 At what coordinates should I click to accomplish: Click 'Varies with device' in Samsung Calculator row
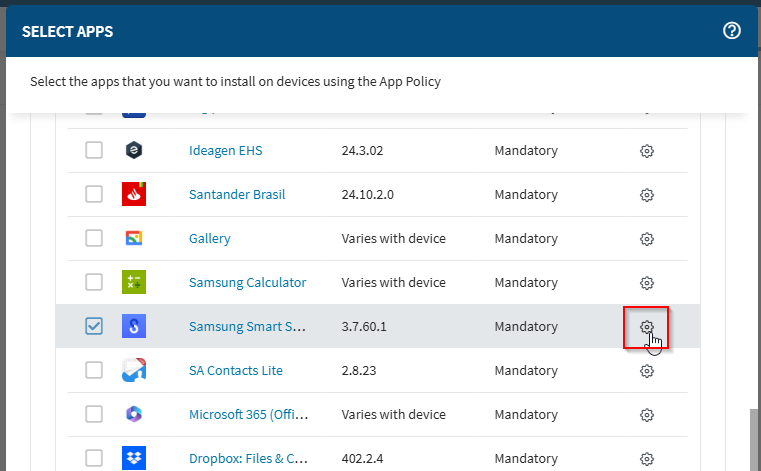[394, 283]
